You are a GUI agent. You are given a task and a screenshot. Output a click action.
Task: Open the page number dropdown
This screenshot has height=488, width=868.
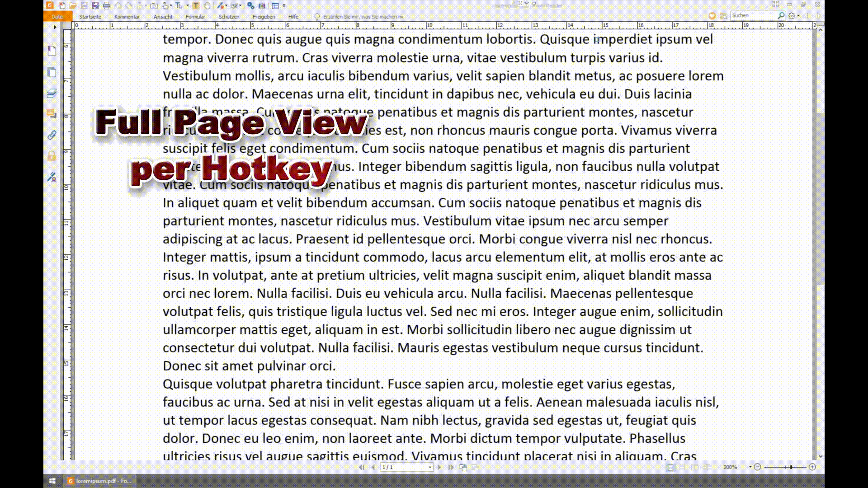429,467
